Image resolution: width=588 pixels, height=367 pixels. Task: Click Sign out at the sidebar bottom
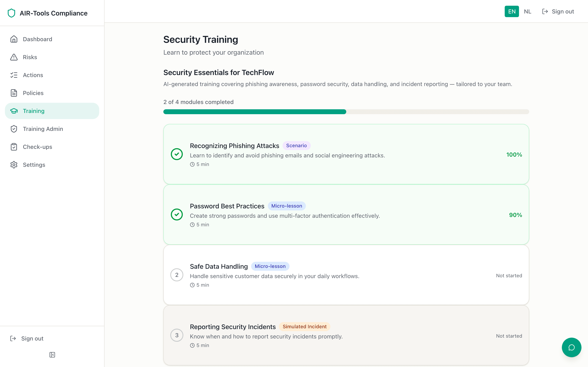point(32,338)
